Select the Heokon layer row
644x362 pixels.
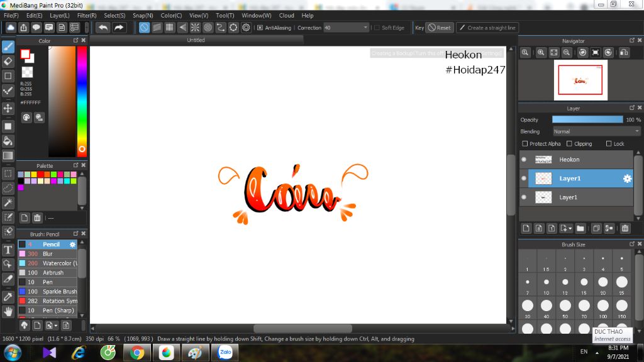click(577, 160)
